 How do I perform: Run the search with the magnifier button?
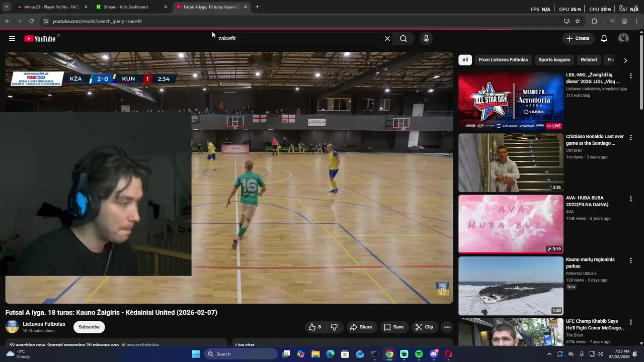404,39
